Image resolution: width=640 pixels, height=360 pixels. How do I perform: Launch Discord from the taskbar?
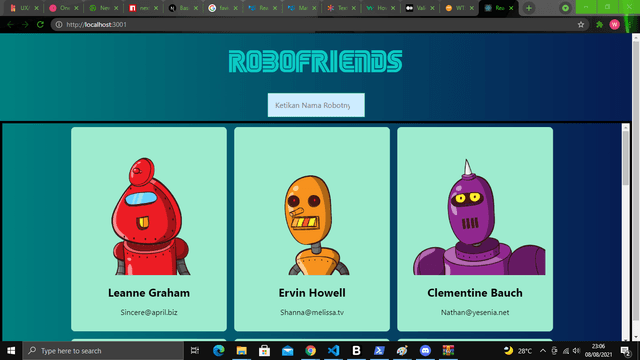click(425, 350)
